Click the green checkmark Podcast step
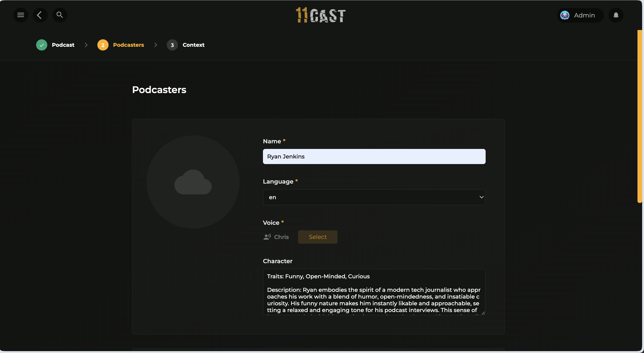The height and width of the screenshot is (353, 644). (x=41, y=45)
